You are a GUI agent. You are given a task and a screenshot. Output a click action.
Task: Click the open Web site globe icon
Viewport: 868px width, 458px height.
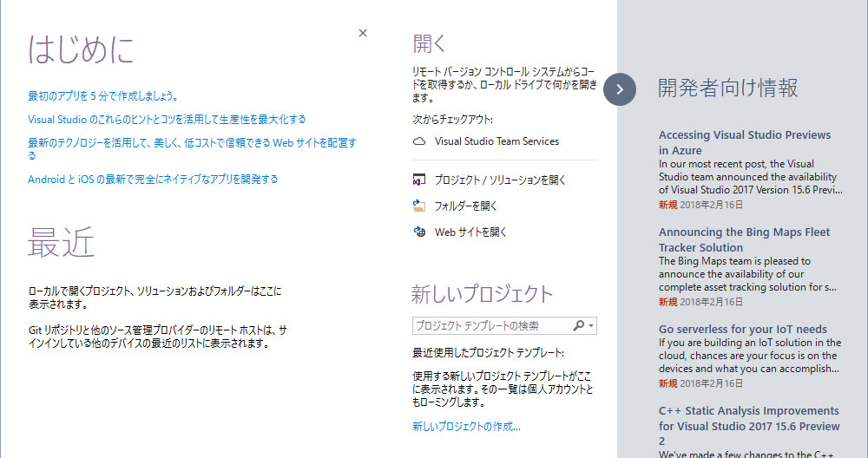pyautogui.click(x=419, y=232)
